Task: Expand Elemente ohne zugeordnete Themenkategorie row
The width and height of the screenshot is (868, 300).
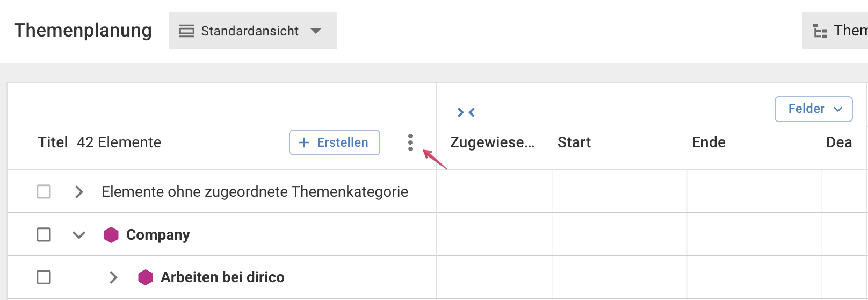Action: coord(79,192)
